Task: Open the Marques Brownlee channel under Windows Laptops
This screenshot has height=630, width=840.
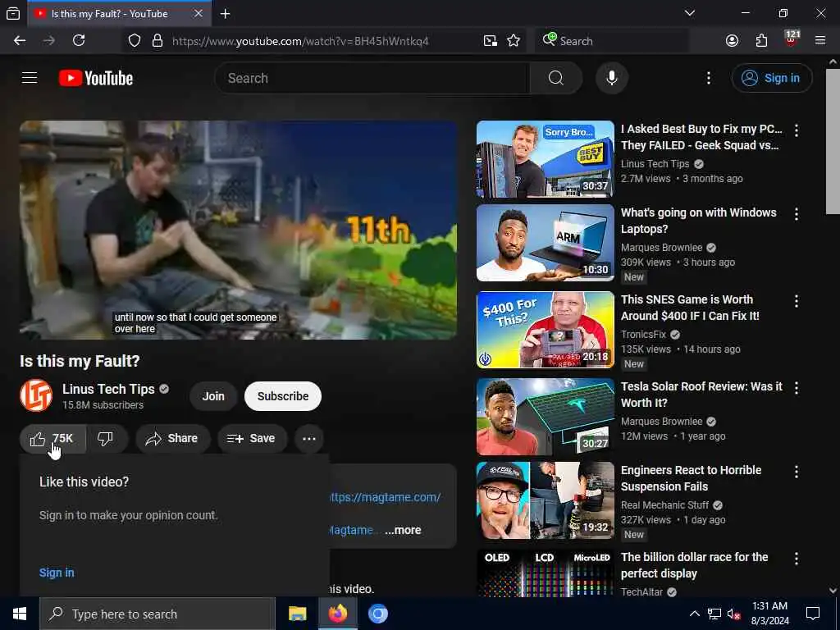Action: point(662,248)
